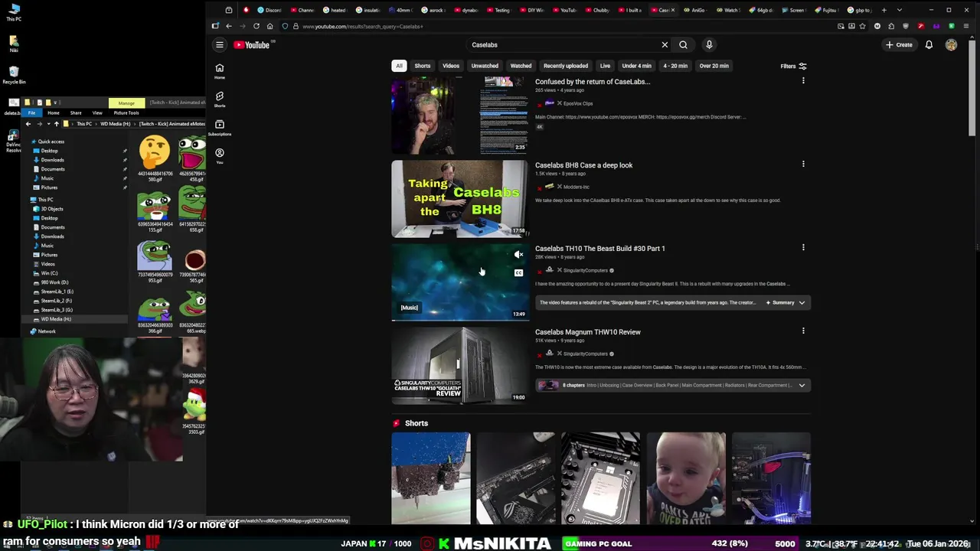This screenshot has height=551, width=980.
Task: Select 980 Work (D:) drive in Explorer tree
Action: (54, 282)
